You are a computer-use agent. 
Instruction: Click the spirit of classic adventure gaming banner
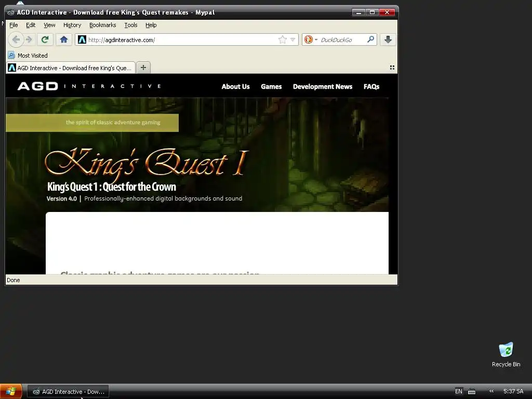(92, 123)
